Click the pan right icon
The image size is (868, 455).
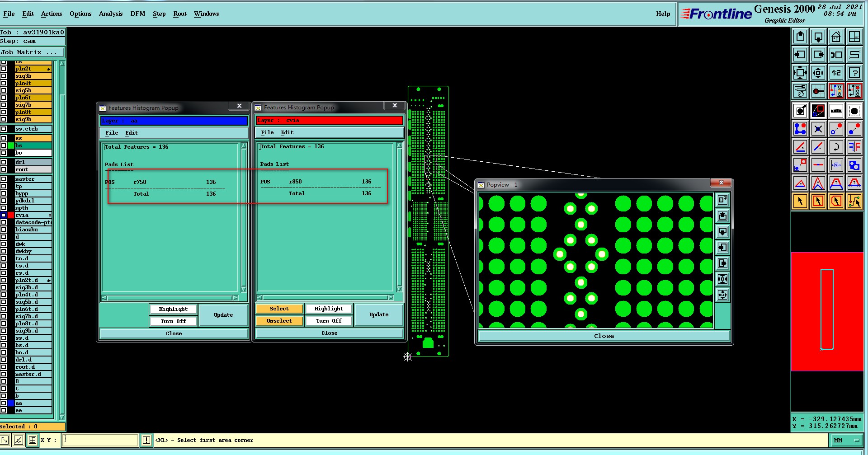point(818,55)
